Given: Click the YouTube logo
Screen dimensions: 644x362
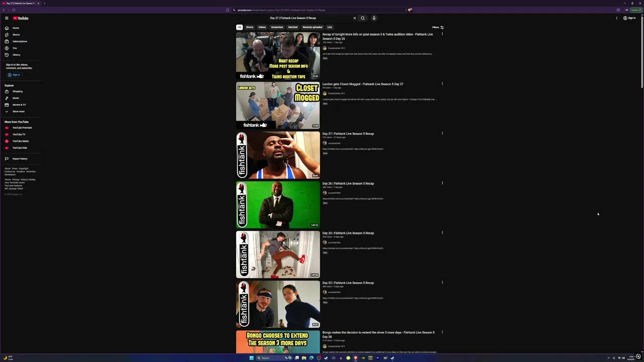Looking at the screenshot, I should coord(21,18).
